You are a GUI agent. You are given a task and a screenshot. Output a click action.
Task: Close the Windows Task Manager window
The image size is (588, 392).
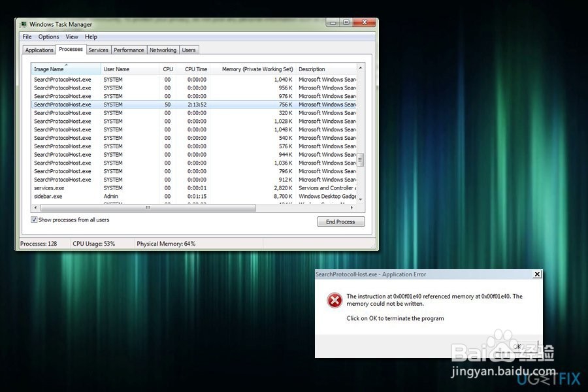pyautogui.click(x=364, y=22)
